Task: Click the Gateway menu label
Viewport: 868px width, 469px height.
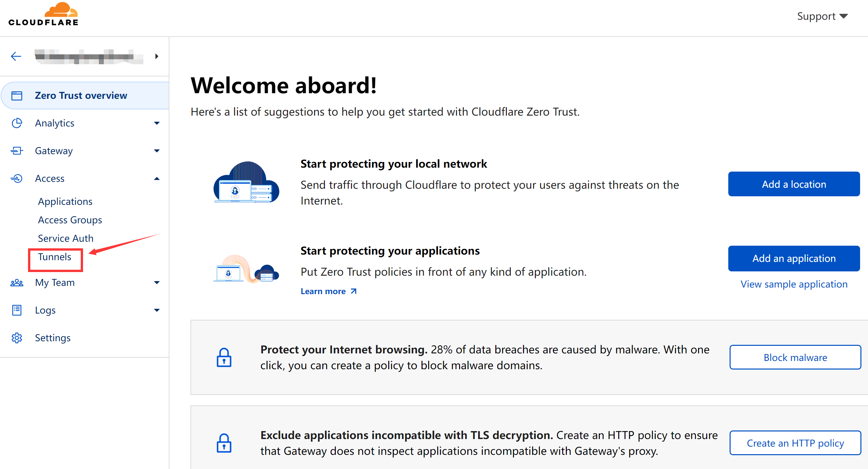Action: 54,151
